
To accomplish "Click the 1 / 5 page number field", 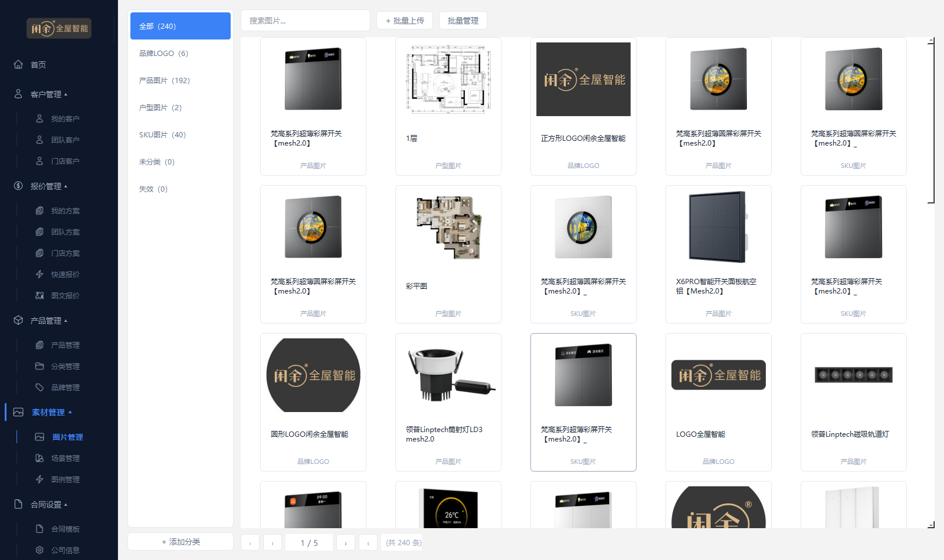I will (x=309, y=543).
